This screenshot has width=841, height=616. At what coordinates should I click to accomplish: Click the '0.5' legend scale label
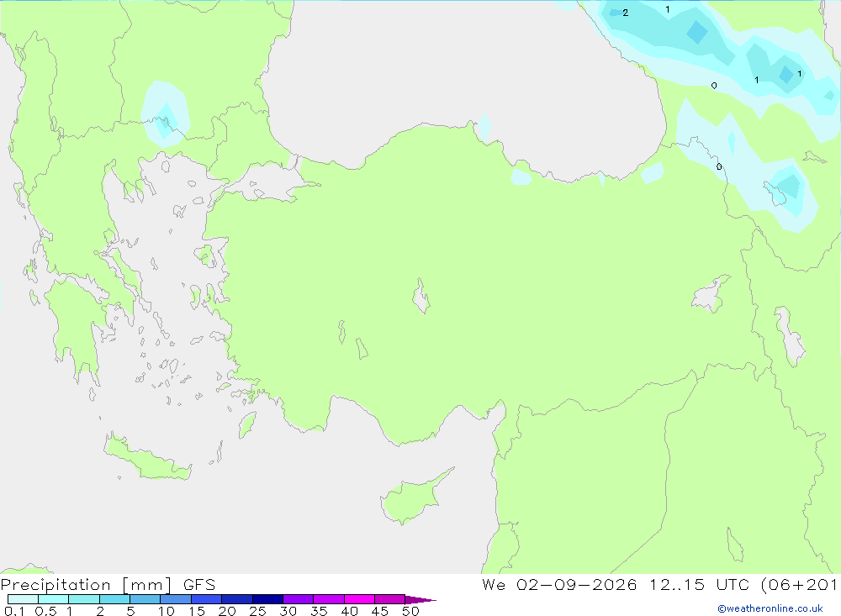tap(45, 611)
